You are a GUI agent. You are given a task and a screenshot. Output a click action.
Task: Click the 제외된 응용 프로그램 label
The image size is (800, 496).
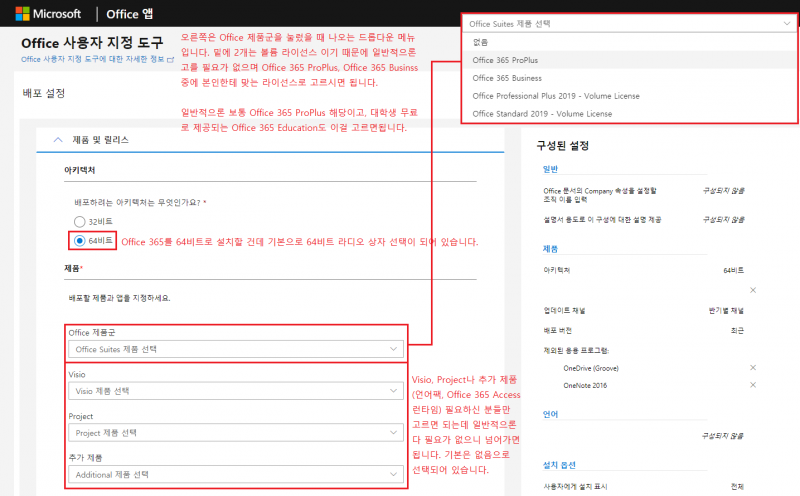[576, 350]
